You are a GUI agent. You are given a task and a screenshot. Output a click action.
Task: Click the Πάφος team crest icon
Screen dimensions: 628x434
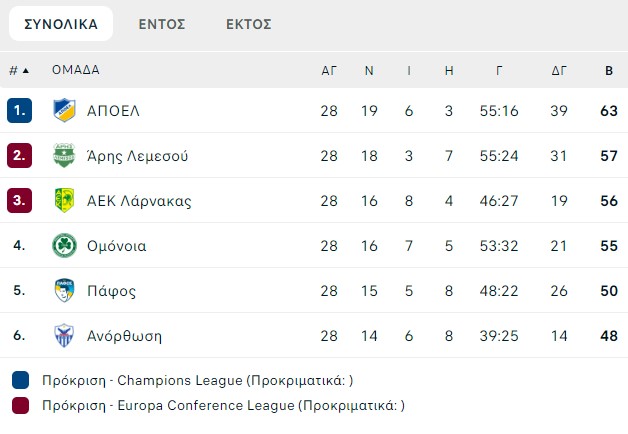(64, 290)
